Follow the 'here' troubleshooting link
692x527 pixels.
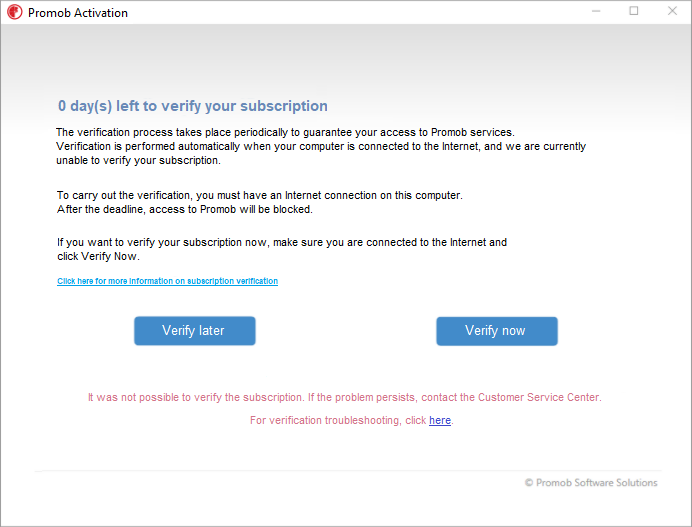coord(440,420)
